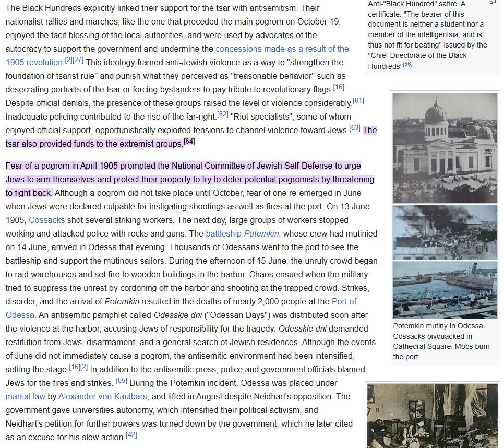Open citation [62] after 'rise of the far-right'
The height and width of the screenshot is (448, 504).
tap(223, 114)
